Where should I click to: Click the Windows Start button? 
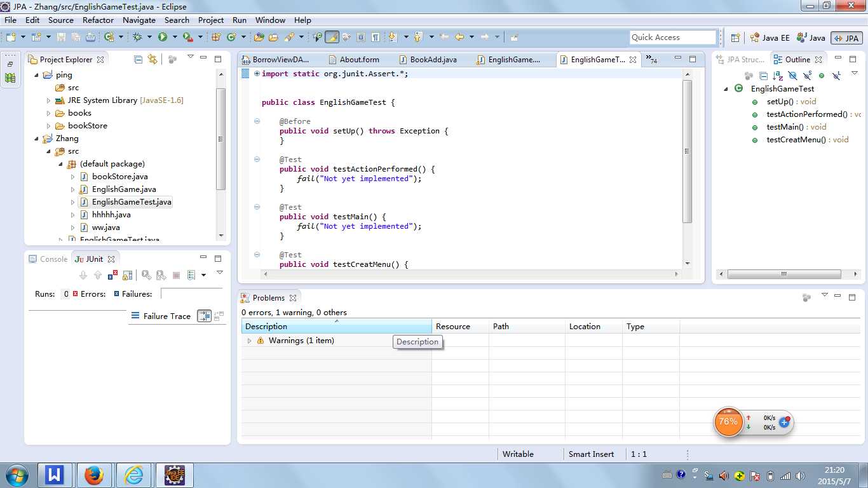pos(17,475)
